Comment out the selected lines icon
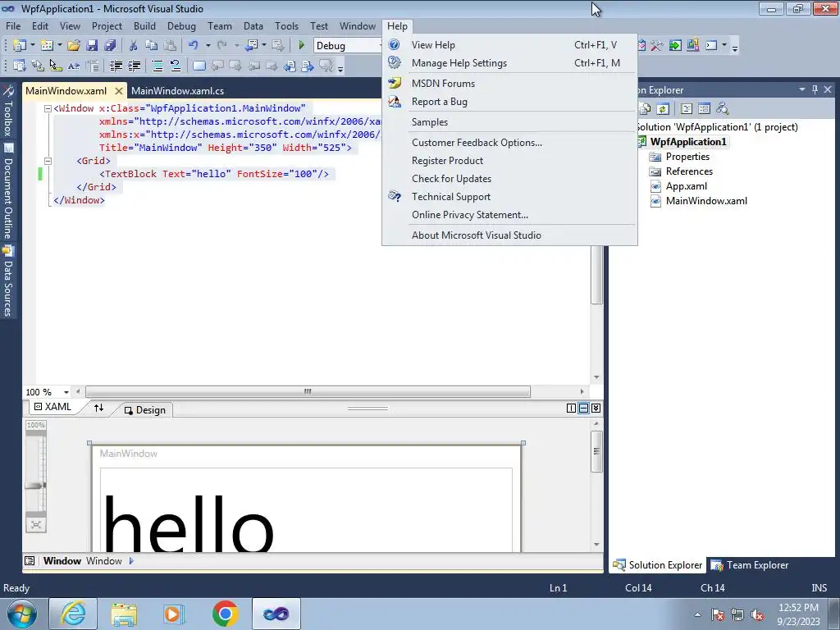 point(157,66)
